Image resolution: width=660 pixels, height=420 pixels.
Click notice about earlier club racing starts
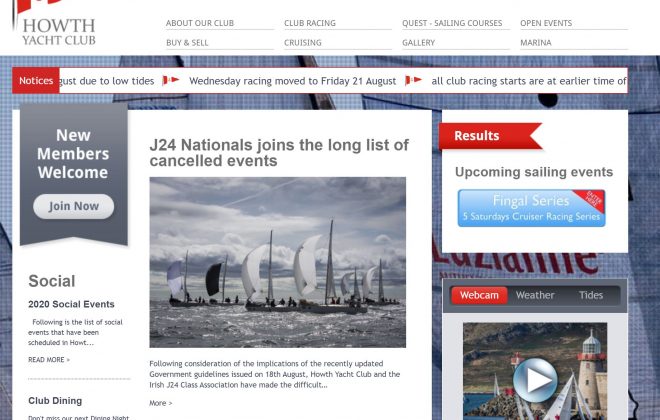coord(529,81)
